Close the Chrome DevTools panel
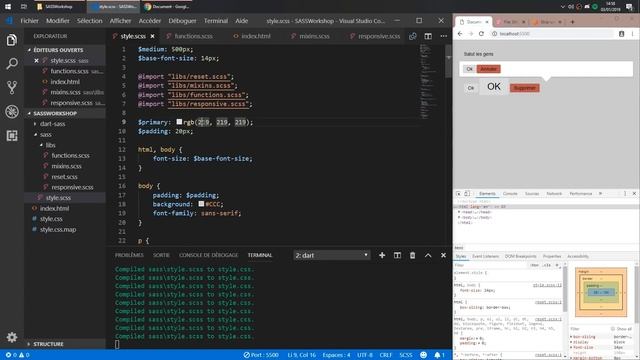The image size is (640, 360). tap(634, 193)
